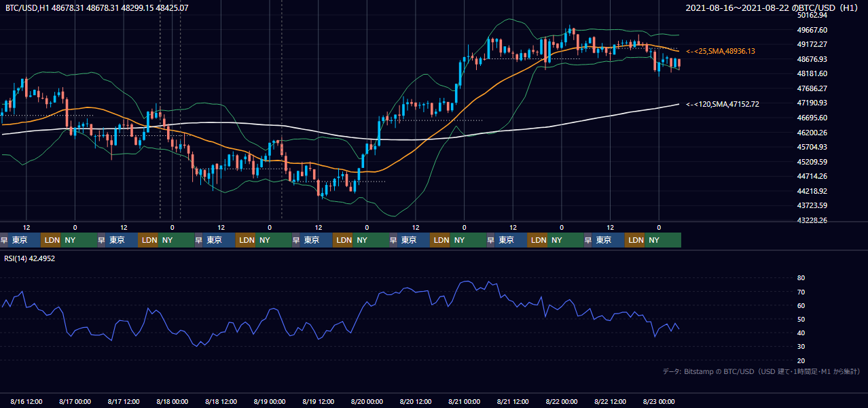Click the Bitstamp data source note
Viewport: 868px width, 408px height.
click(x=761, y=371)
